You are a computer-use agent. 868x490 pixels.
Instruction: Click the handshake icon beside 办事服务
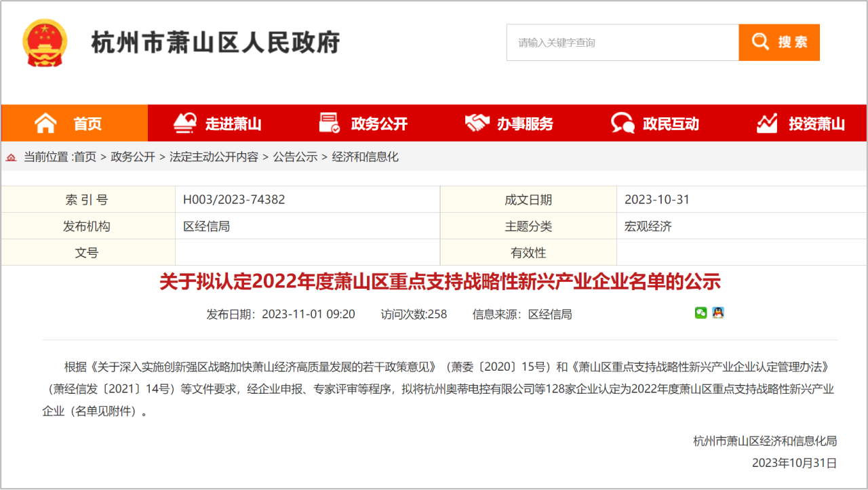[477, 123]
